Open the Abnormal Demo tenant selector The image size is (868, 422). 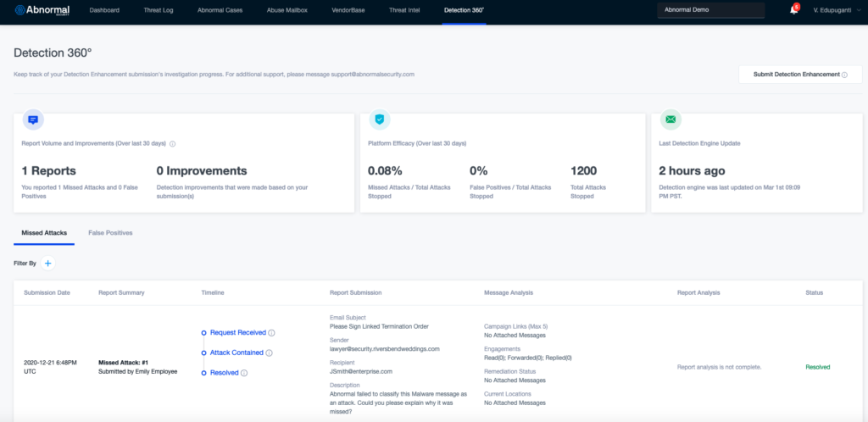(x=711, y=10)
